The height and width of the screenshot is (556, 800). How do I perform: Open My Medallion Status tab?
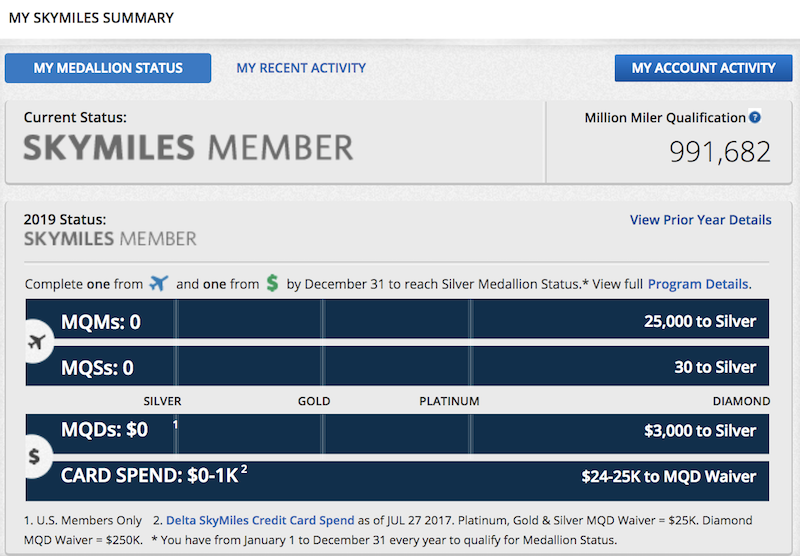pos(108,68)
